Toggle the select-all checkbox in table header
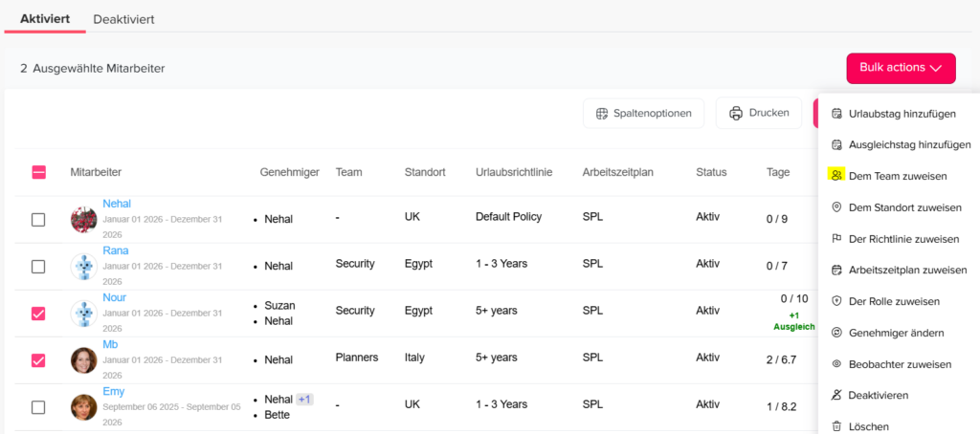Image resolution: width=980 pixels, height=434 pixels. 38,172
